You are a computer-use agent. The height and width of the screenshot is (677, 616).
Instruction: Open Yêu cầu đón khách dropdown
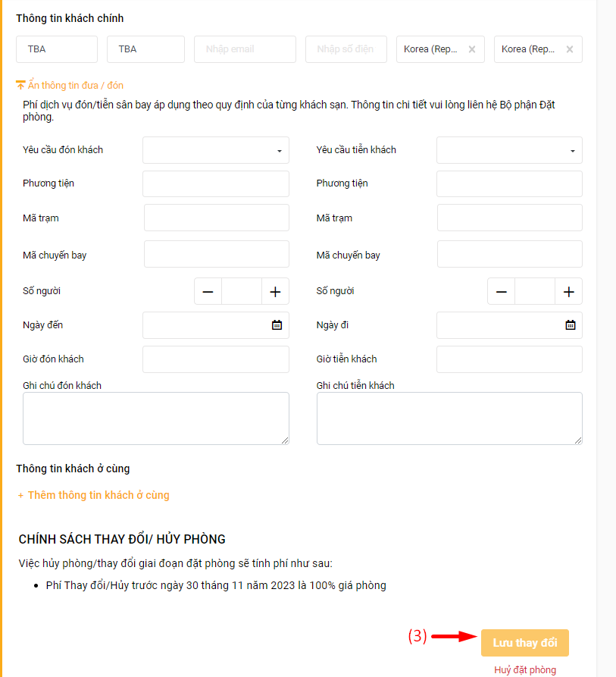click(x=216, y=150)
